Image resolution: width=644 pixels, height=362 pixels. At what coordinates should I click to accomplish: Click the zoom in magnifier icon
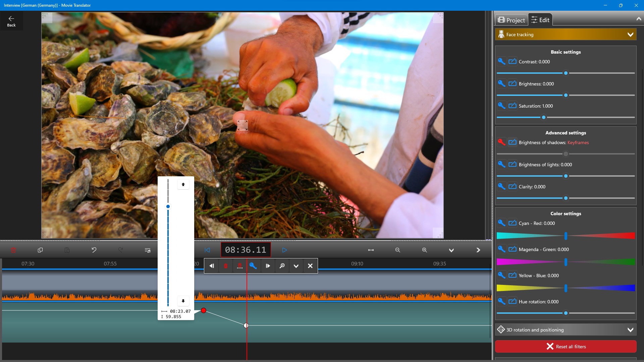425,250
